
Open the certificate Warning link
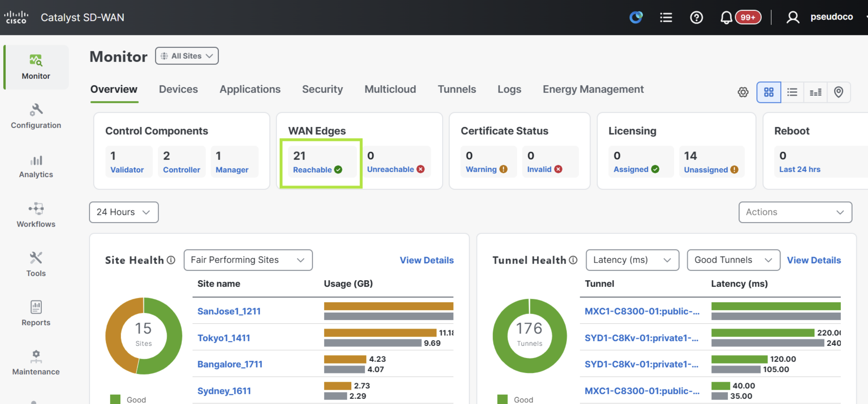point(481,169)
